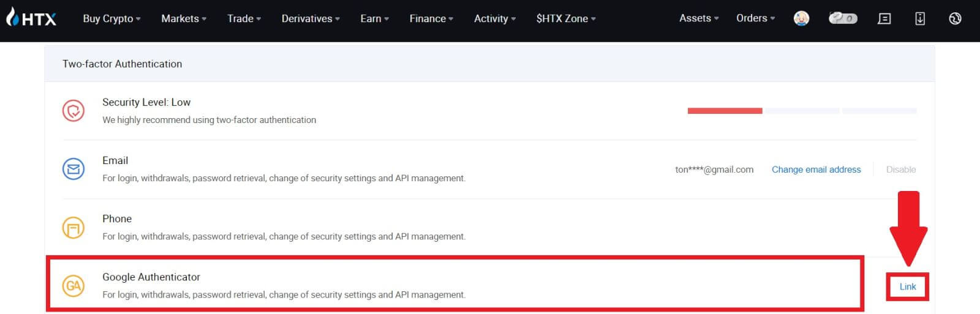Click the globe language icon

(x=955, y=18)
